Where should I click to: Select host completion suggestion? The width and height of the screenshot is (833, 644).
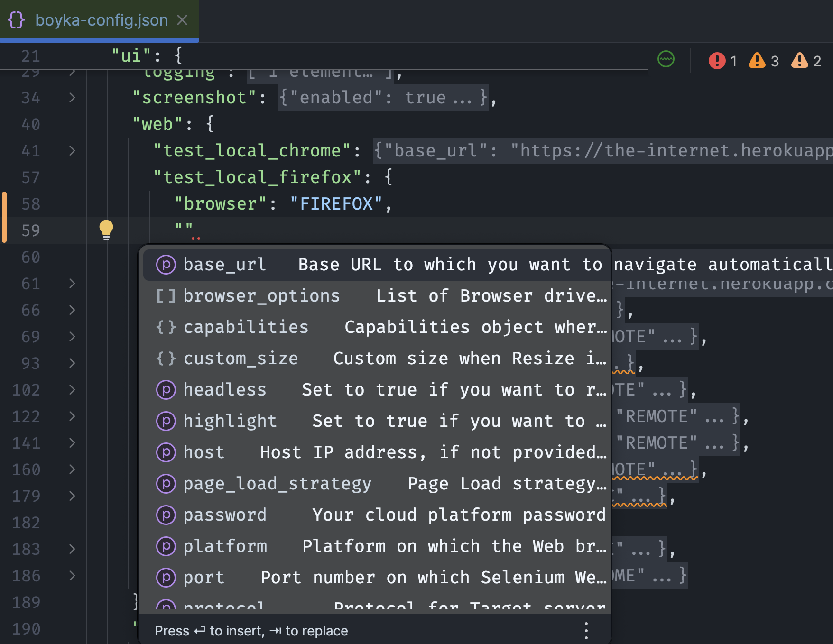(375, 452)
